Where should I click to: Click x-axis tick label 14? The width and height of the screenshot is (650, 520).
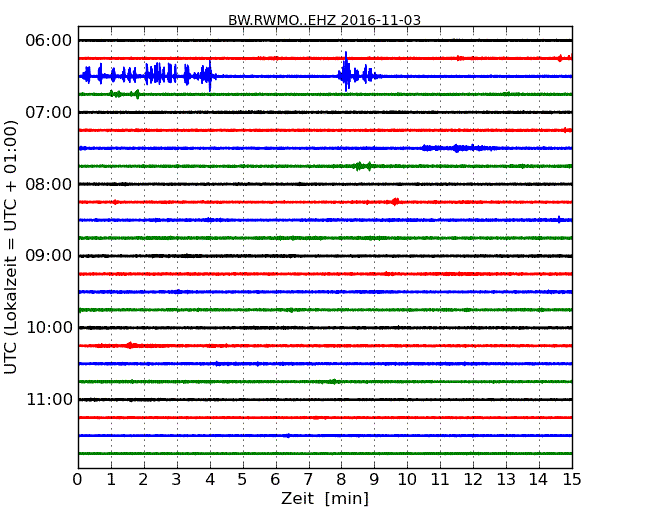pos(539,480)
